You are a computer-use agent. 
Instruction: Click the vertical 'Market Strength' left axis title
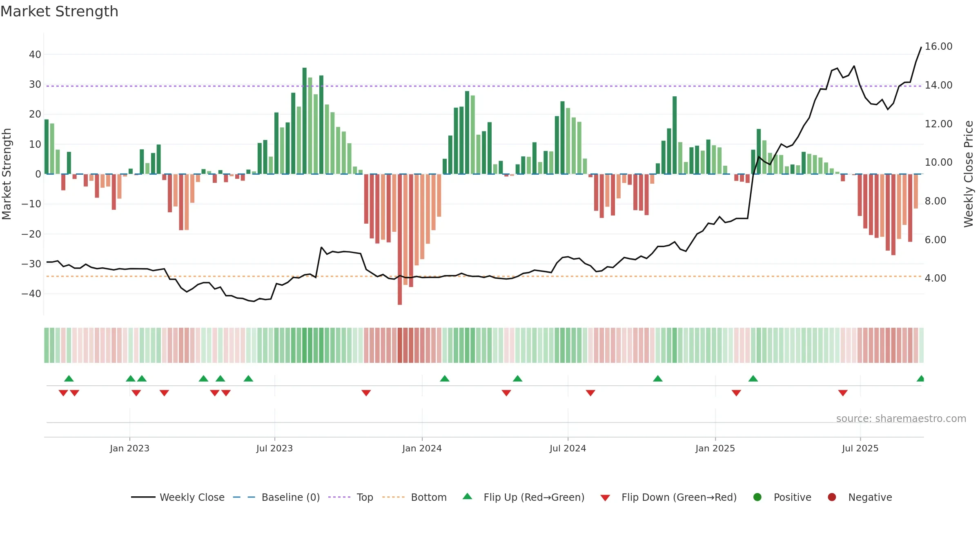[7, 174]
